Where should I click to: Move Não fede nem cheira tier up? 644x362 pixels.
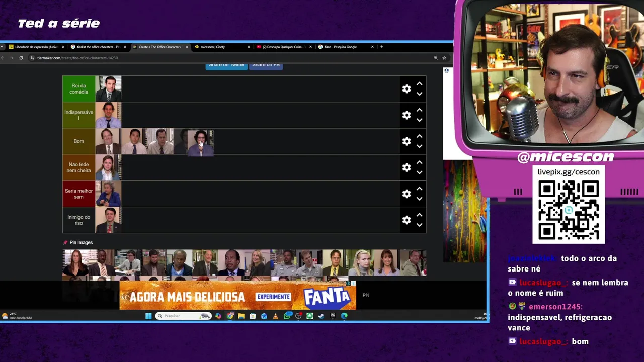[x=419, y=162]
